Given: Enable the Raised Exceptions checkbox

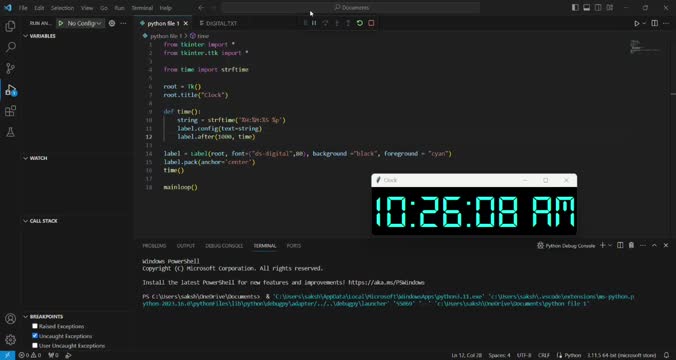Looking at the screenshot, I should pyautogui.click(x=35, y=326).
